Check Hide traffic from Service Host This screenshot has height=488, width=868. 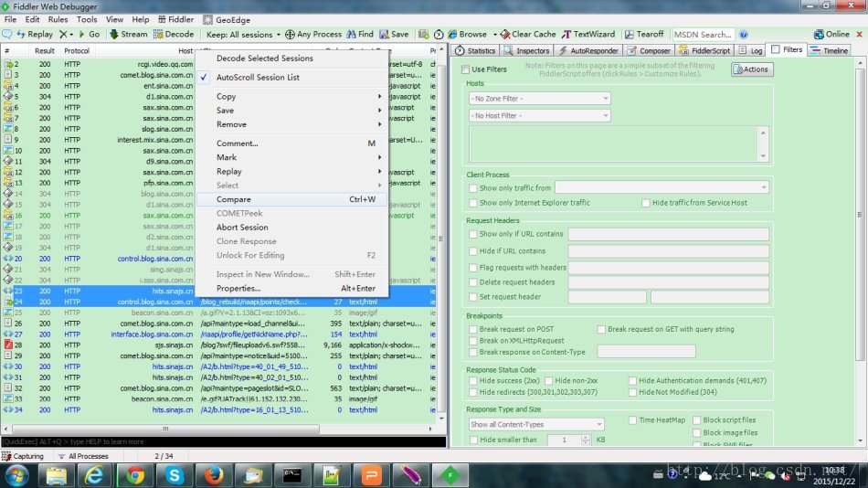click(x=645, y=203)
